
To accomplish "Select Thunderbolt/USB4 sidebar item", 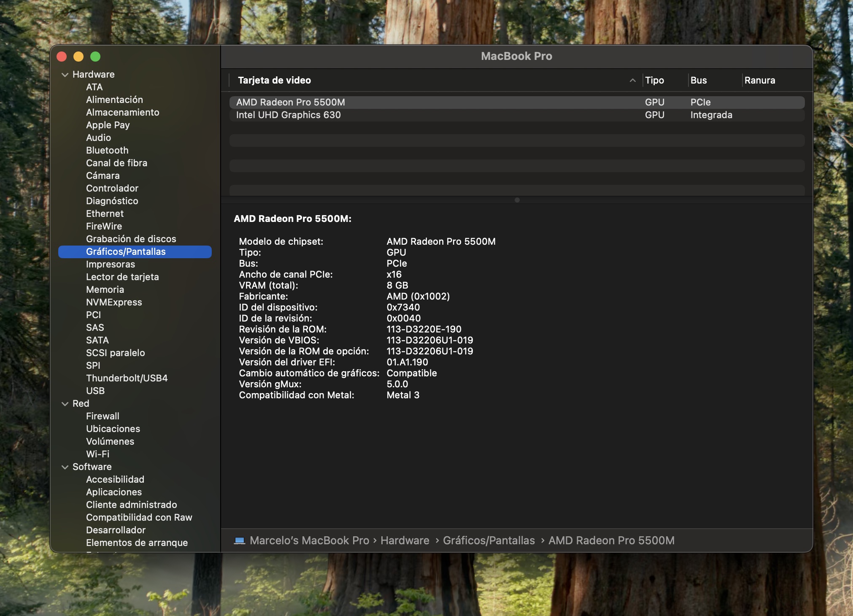I will [127, 378].
